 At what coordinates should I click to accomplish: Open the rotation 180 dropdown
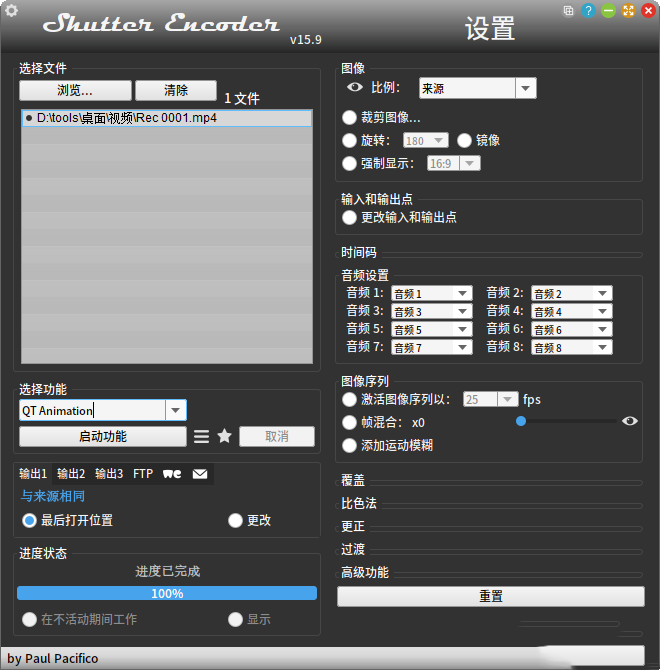pos(425,141)
